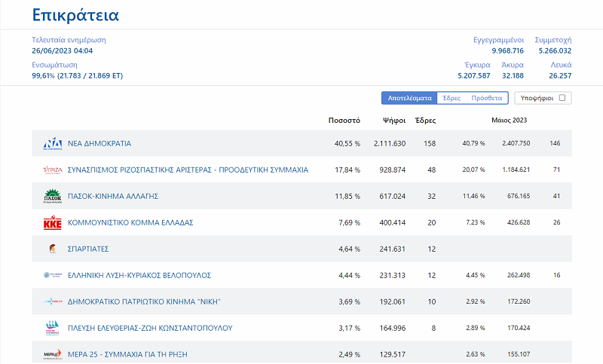Image resolution: width=603 pixels, height=364 pixels.
Task: Click the Συμμετοχή label
Action: [553, 40]
